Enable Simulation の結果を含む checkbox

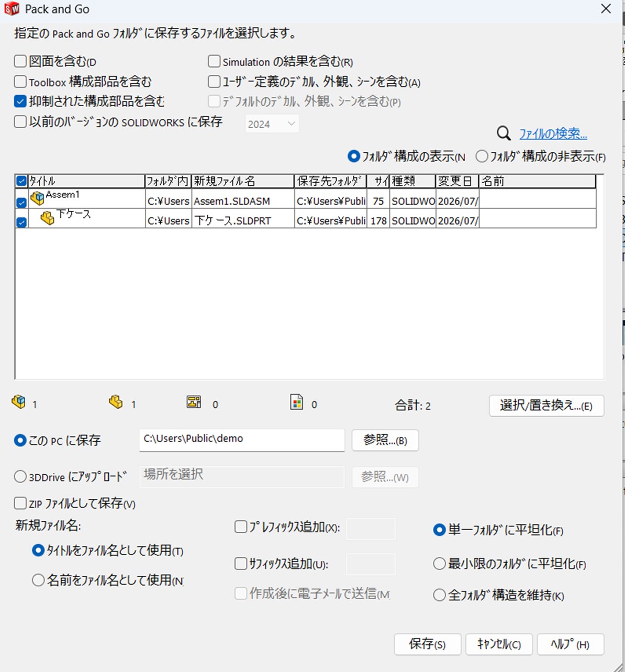tap(214, 61)
